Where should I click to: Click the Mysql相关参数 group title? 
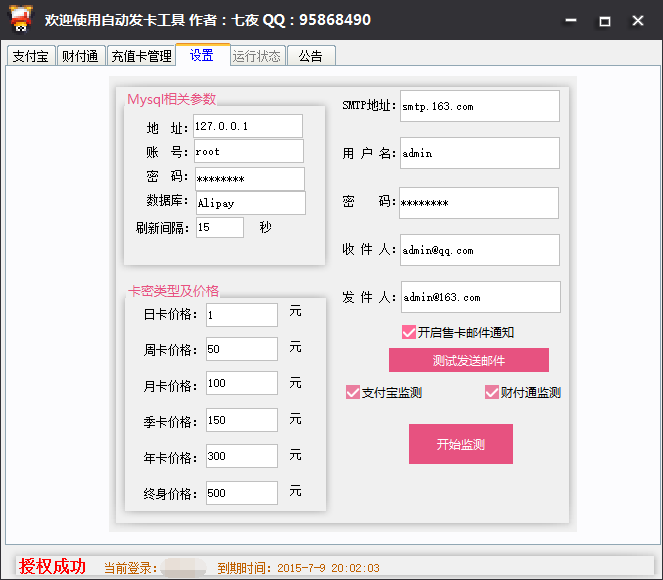point(172,99)
